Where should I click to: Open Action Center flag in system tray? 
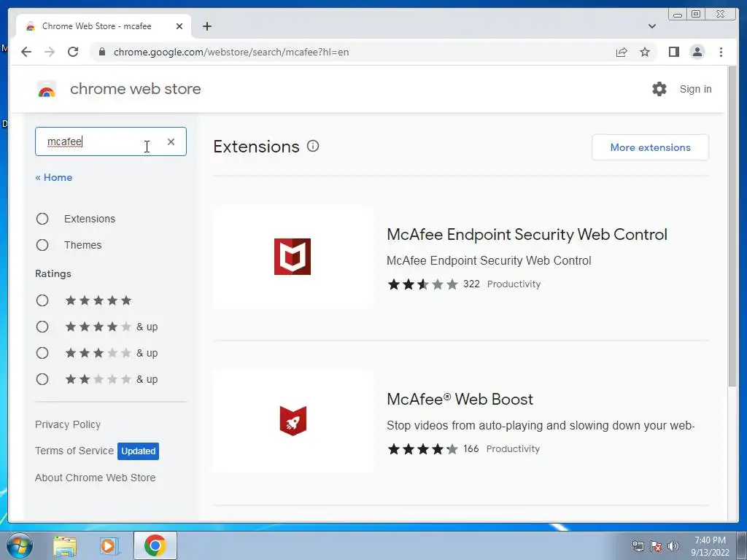pyautogui.click(x=656, y=546)
